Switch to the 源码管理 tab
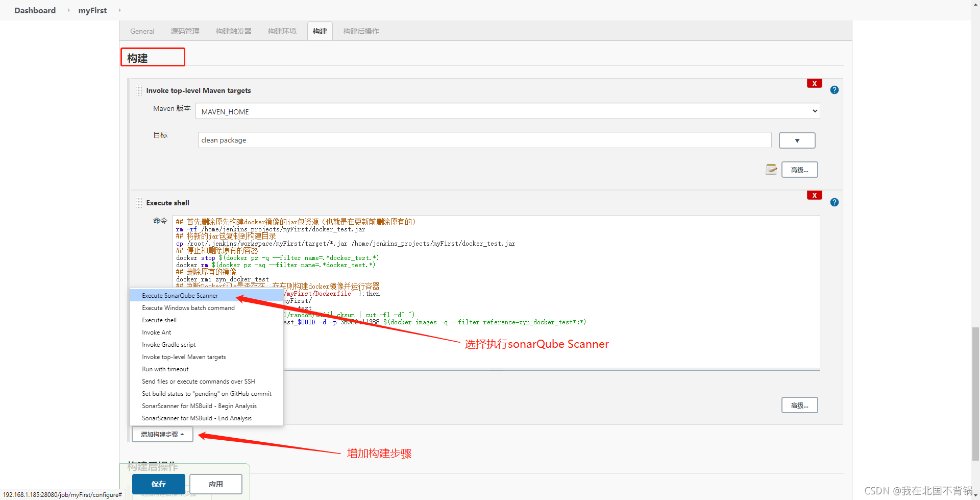 pyautogui.click(x=185, y=31)
